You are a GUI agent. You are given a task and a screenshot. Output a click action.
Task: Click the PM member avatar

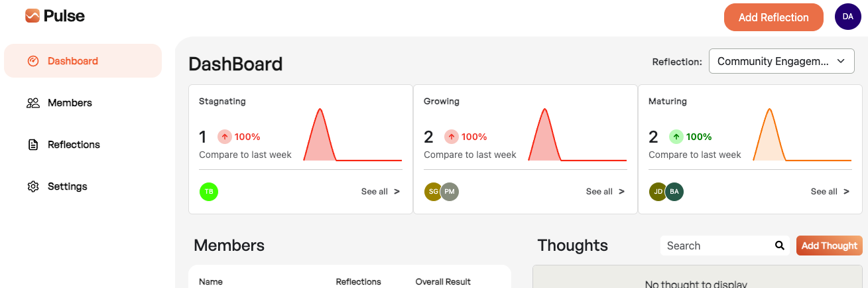[x=450, y=192]
